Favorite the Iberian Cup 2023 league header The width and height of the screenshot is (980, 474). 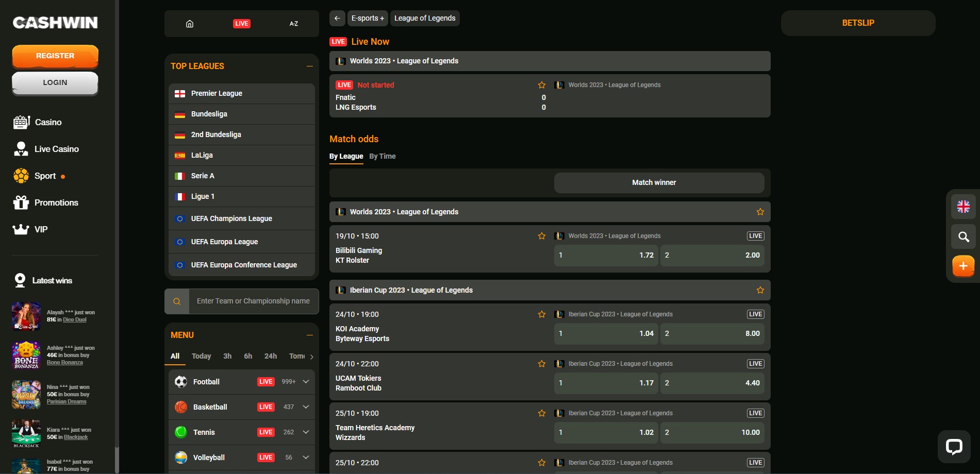pos(760,290)
